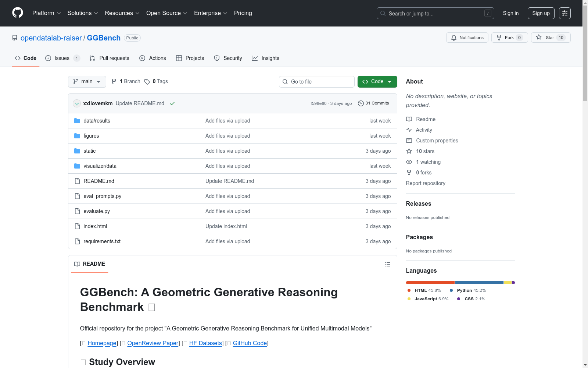Select the README tab in file viewer

(x=90, y=264)
